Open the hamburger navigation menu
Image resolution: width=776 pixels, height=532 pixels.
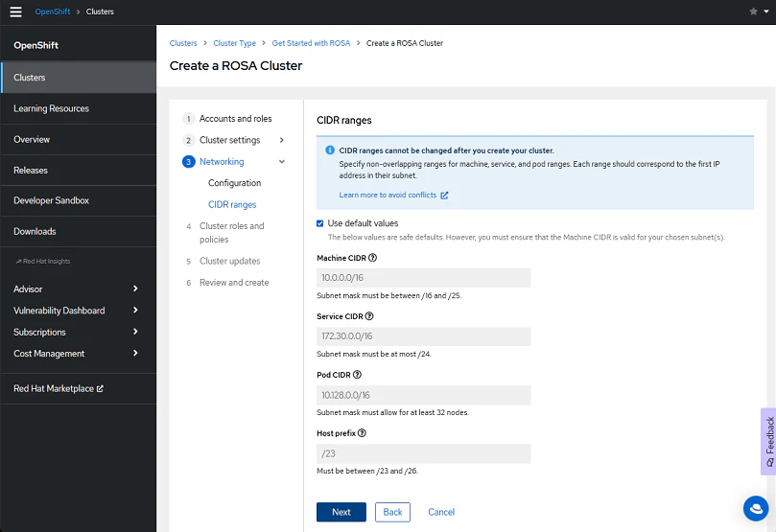click(15, 12)
